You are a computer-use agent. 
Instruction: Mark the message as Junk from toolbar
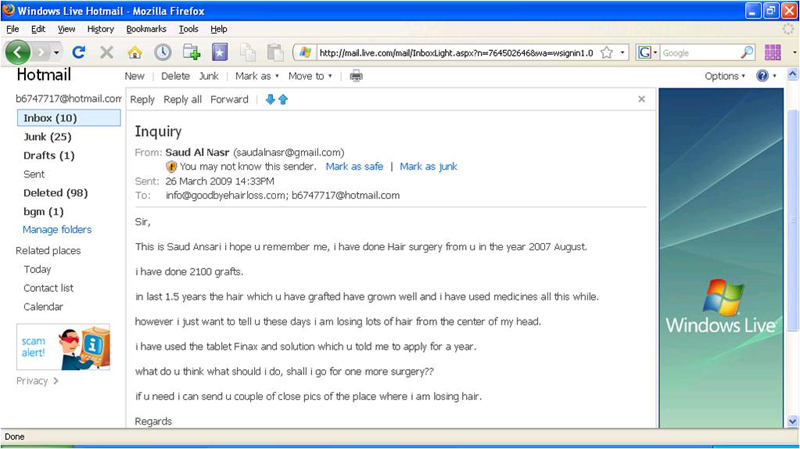tap(209, 76)
